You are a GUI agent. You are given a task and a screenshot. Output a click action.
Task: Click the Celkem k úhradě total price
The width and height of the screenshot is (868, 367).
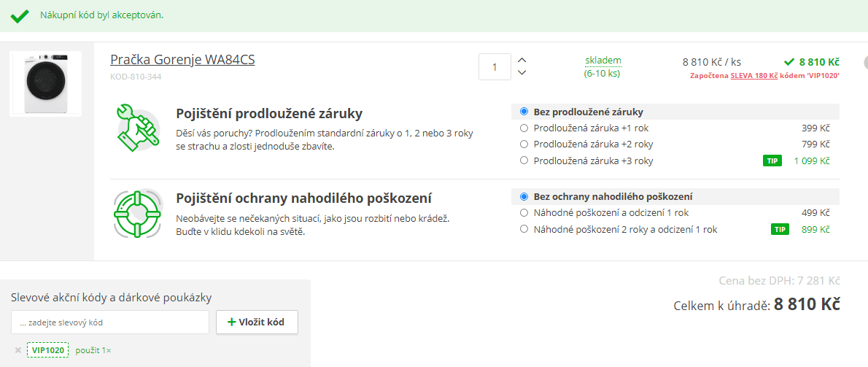(756, 305)
